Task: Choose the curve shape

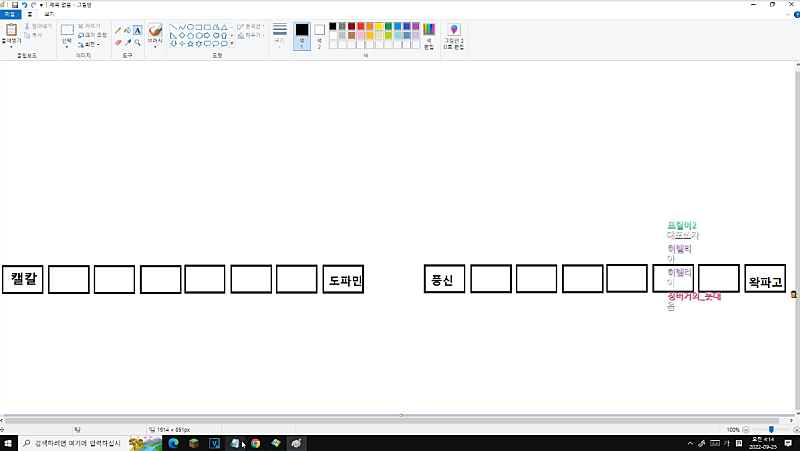Action: [182, 27]
